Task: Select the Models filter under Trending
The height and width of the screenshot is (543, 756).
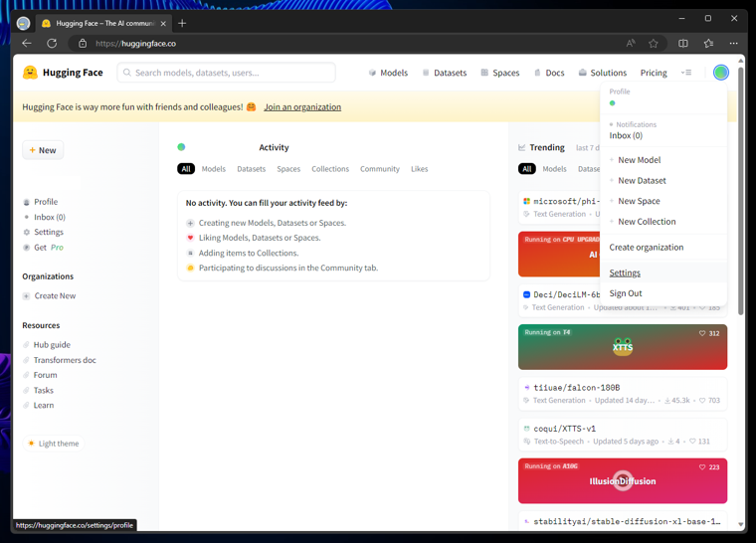Action: click(554, 169)
